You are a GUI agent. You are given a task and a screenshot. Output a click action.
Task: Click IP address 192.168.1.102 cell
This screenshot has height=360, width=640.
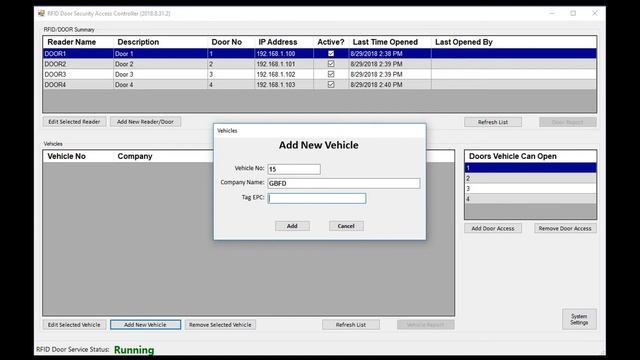pos(284,74)
